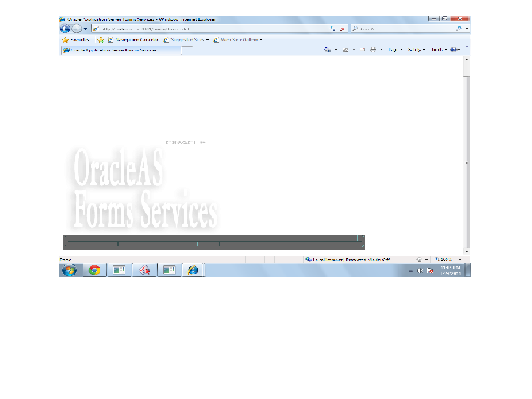Open the privacy/popup status dropdown arrow
The width and height of the screenshot is (532, 399).
coord(427,260)
